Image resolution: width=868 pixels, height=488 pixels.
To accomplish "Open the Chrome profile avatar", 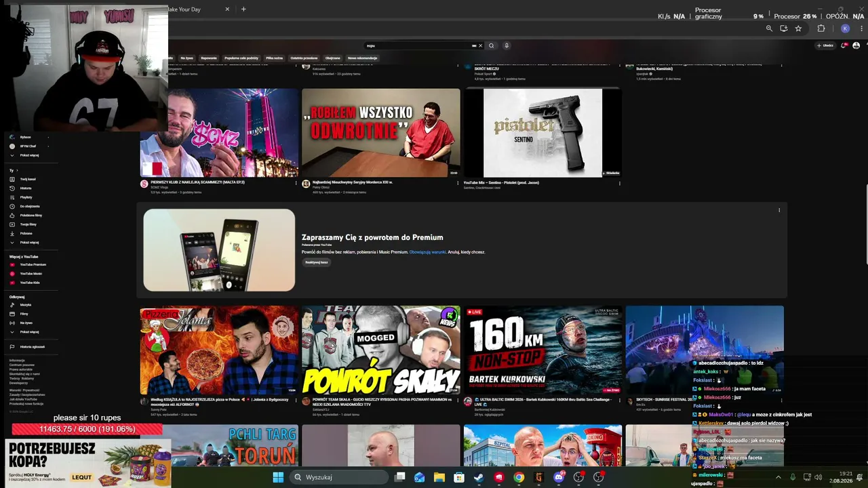I will 845,28.
